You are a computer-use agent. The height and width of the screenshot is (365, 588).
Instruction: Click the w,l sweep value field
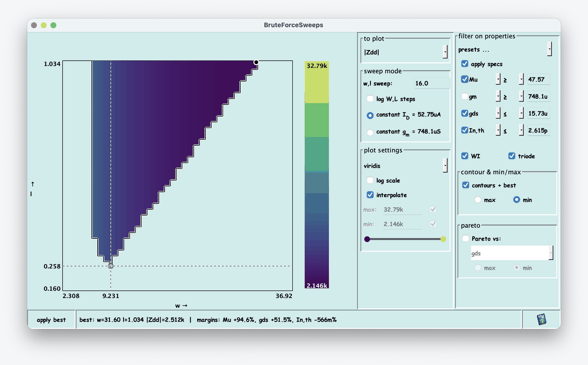coord(432,83)
